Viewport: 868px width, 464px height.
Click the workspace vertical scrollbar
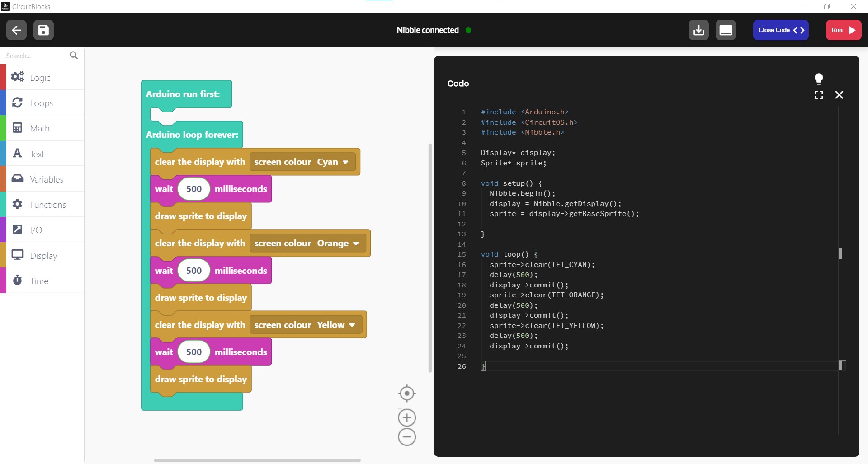pos(430,258)
